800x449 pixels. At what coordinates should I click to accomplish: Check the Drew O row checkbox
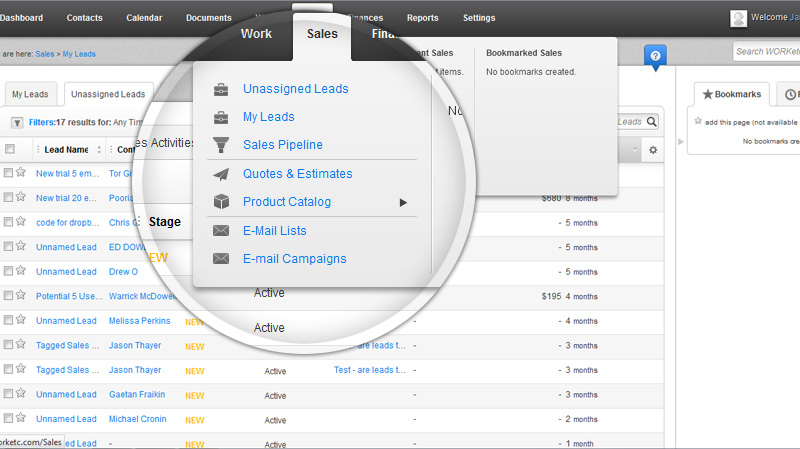(x=8, y=270)
